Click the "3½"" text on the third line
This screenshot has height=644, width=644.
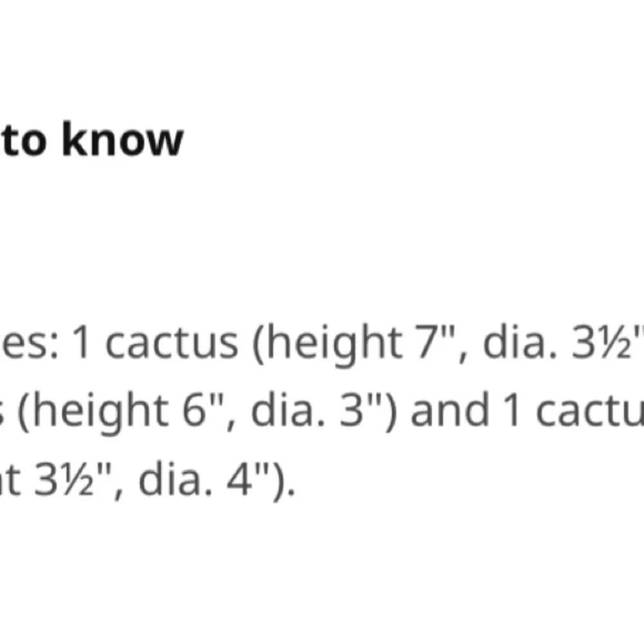pyautogui.click(x=71, y=478)
